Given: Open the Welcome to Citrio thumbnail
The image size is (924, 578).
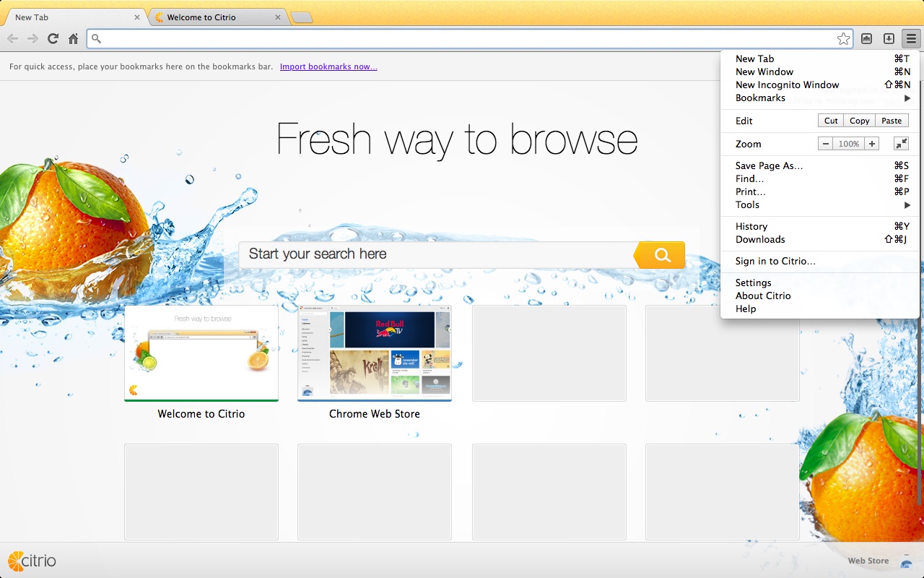Looking at the screenshot, I should click(x=201, y=353).
